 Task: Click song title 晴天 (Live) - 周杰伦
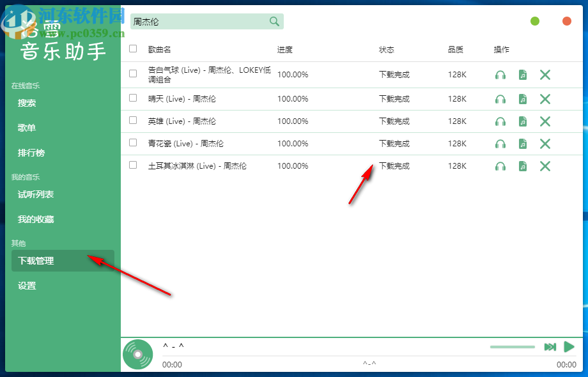[x=182, y=99]
